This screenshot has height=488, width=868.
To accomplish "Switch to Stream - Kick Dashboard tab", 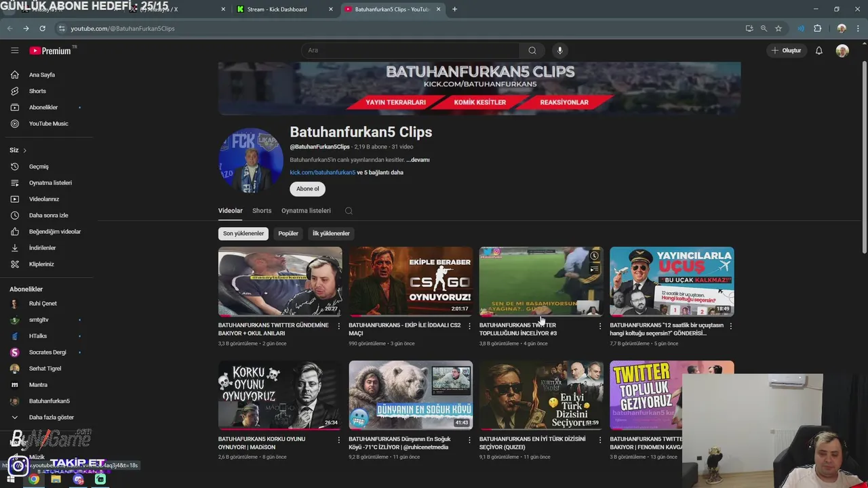I will pyautogui.click(x=285, y=9).
